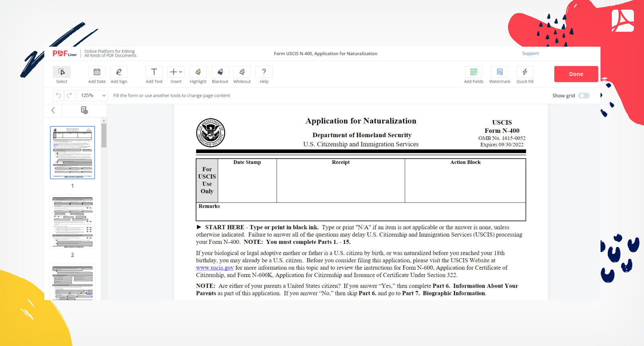Click the 'Action Block' column header
644x346 pixels.
pos(465,162)
